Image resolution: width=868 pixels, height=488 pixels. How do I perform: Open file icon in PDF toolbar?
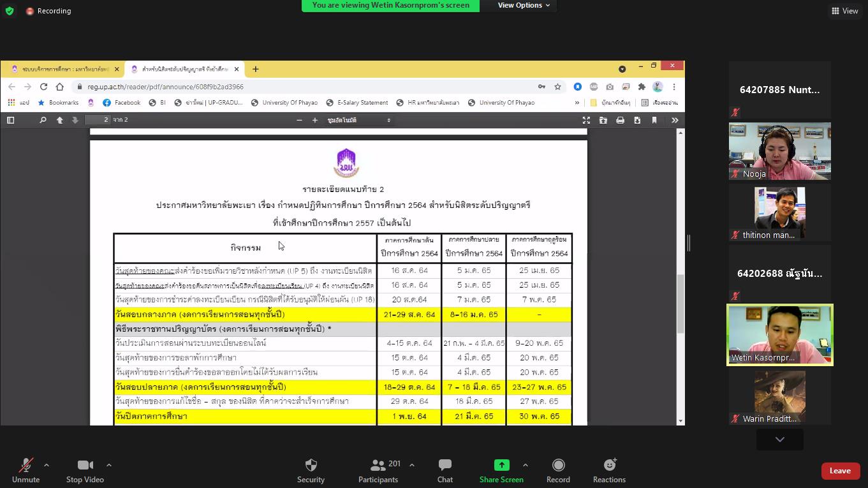coord(603,120)
